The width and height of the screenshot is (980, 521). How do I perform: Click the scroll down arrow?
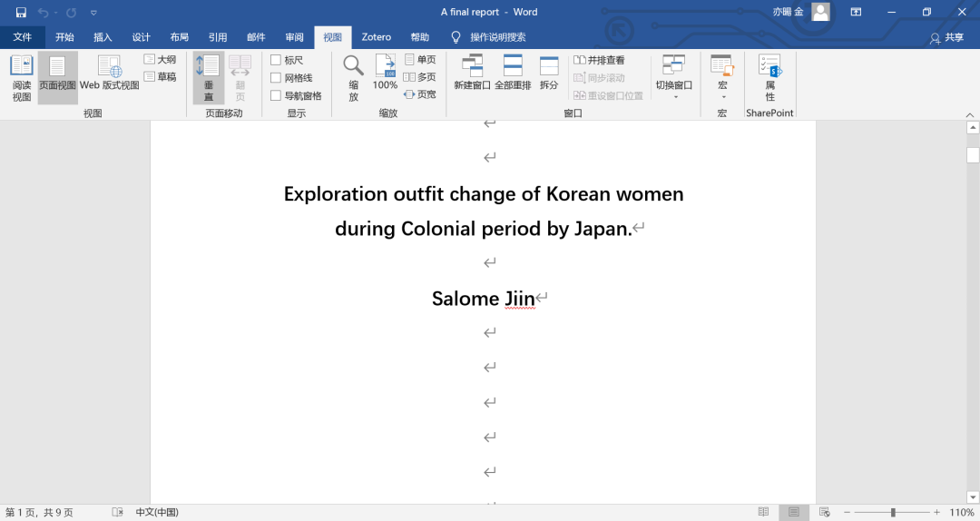click(973, 498)
